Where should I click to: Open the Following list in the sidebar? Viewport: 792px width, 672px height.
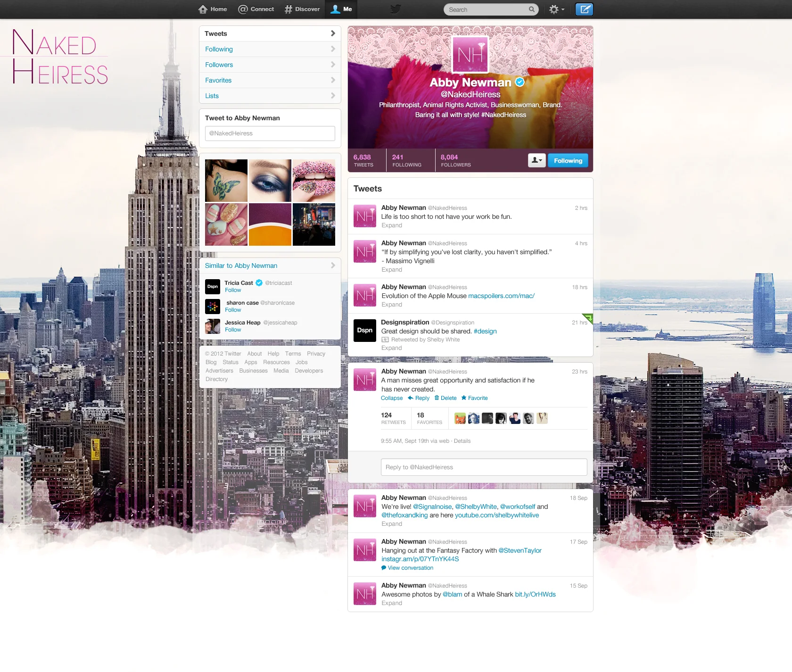pos(270,49)
